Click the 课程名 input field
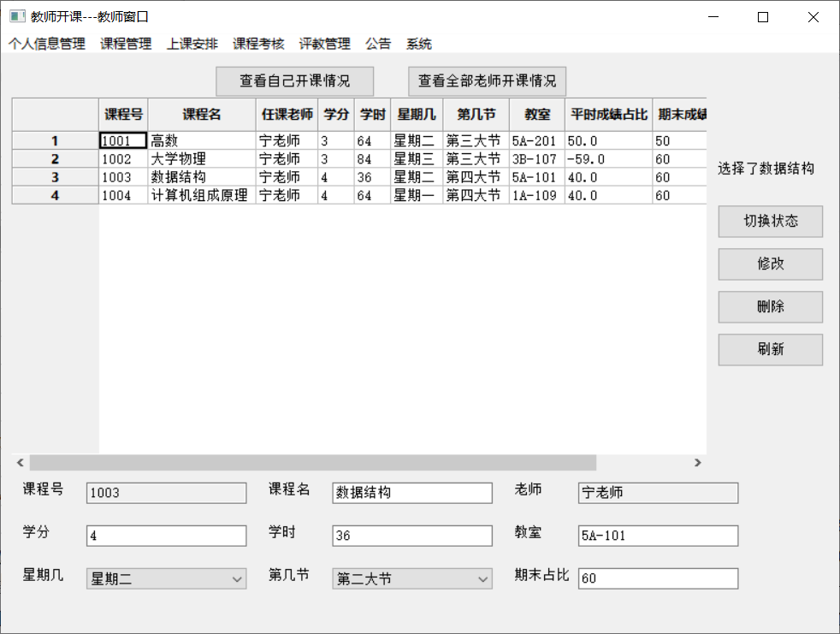The height and width of the screenshot is (634, 840). pos(412,493)
